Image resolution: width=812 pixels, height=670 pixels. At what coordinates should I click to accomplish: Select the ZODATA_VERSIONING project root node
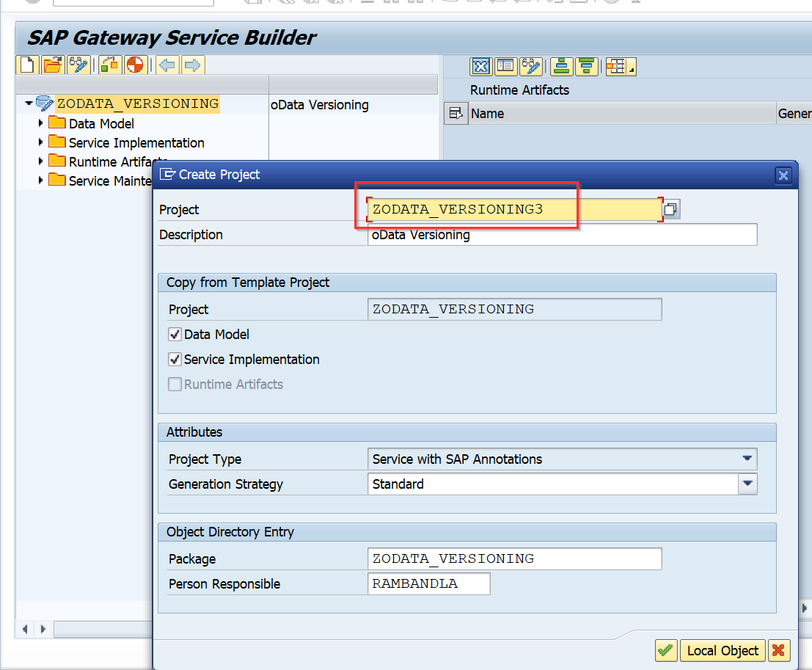click(136, 103)
